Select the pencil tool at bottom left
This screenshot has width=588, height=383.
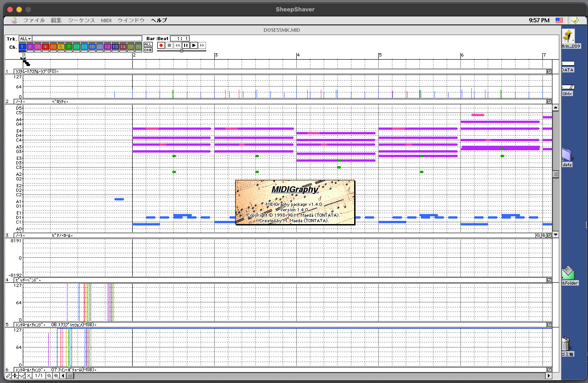pyautogui.click(x=9, y=376)
